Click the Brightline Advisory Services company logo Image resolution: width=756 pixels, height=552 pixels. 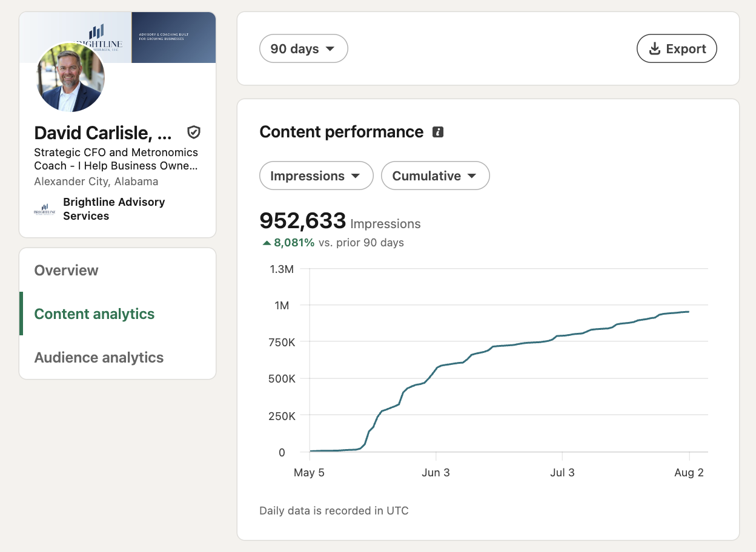tap(45, 209)
